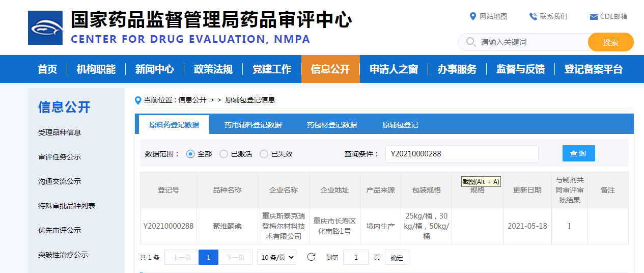644x273 pixels.
Task: Select the 全部 data range radio
Action: pyautogui.click(x=190, y=154)
